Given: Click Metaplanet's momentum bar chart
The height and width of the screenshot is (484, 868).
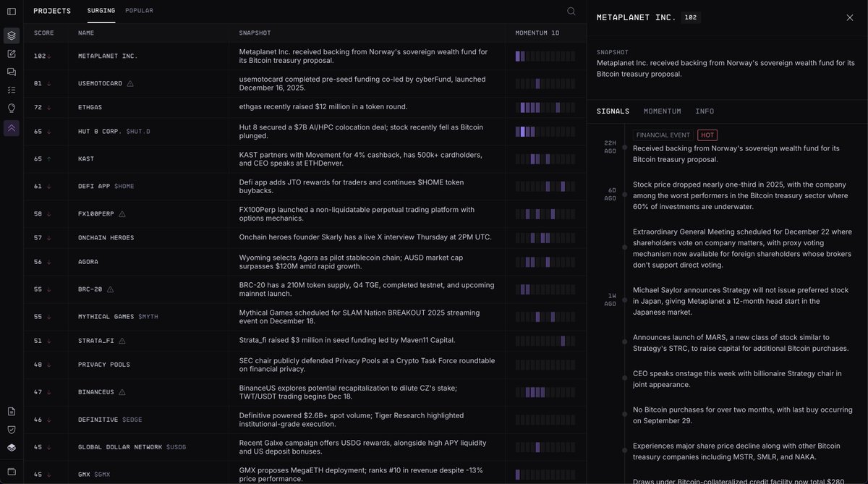Looking at the screenshot, I should [545, 56].
